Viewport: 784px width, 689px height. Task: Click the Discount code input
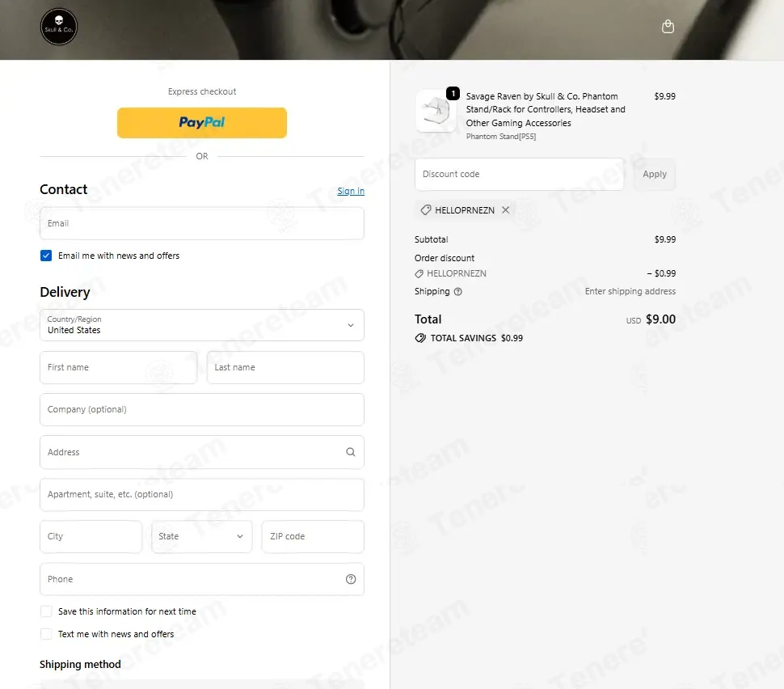pos(520,174)
